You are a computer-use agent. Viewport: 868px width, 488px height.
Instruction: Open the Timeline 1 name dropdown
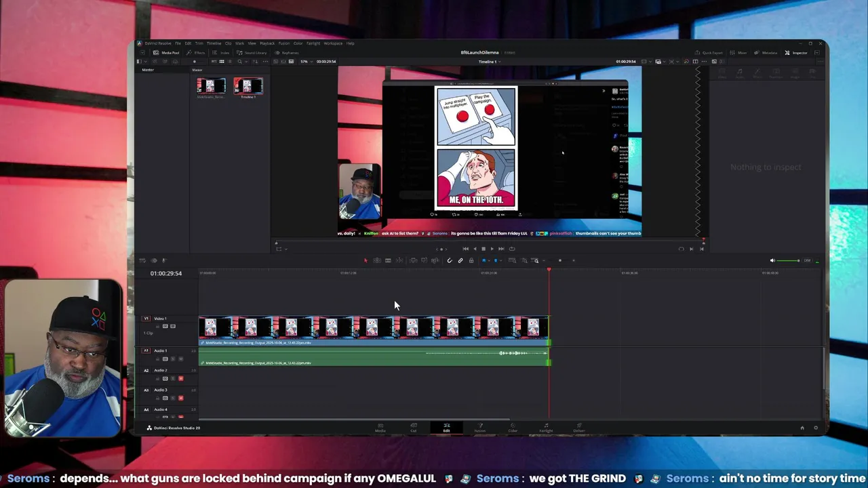[x=490, y=62]
